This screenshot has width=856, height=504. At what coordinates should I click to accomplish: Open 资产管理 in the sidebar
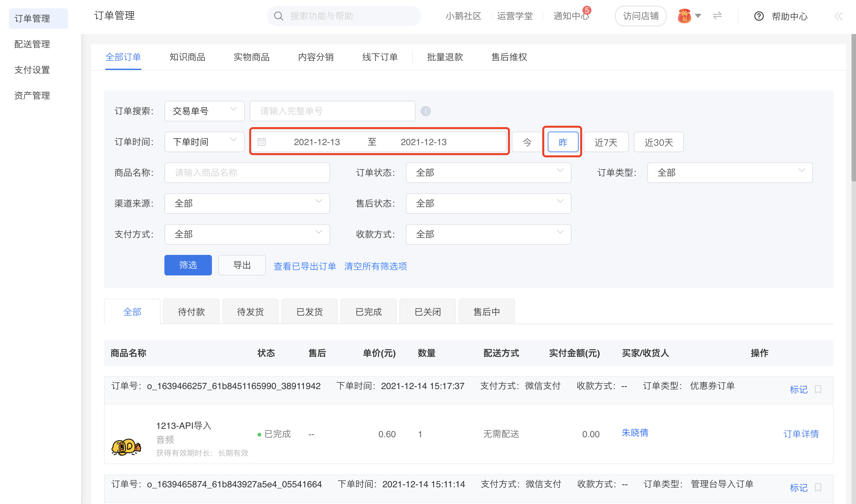pyautogui.click(x=32, y=95)
